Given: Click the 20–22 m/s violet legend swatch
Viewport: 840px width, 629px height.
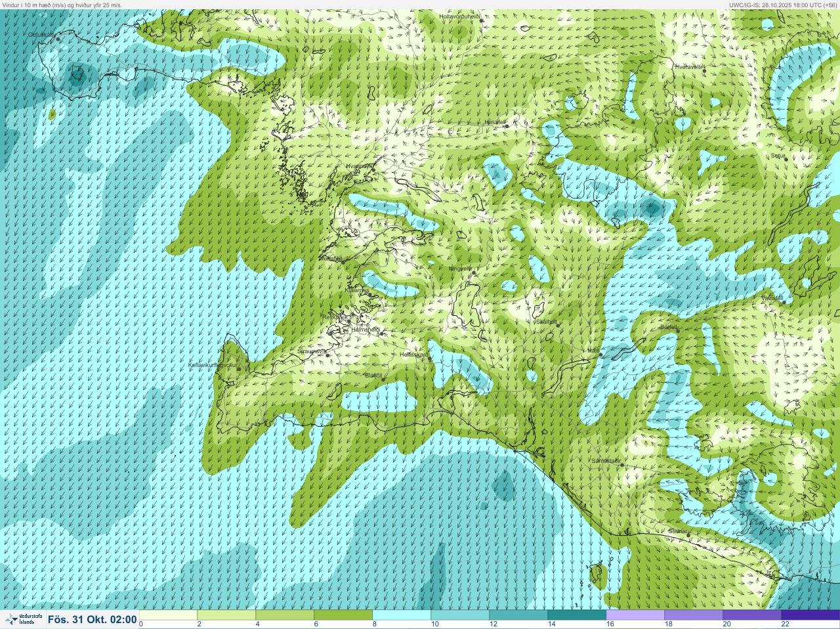Looking at the screenshot, I should point(752,615).
